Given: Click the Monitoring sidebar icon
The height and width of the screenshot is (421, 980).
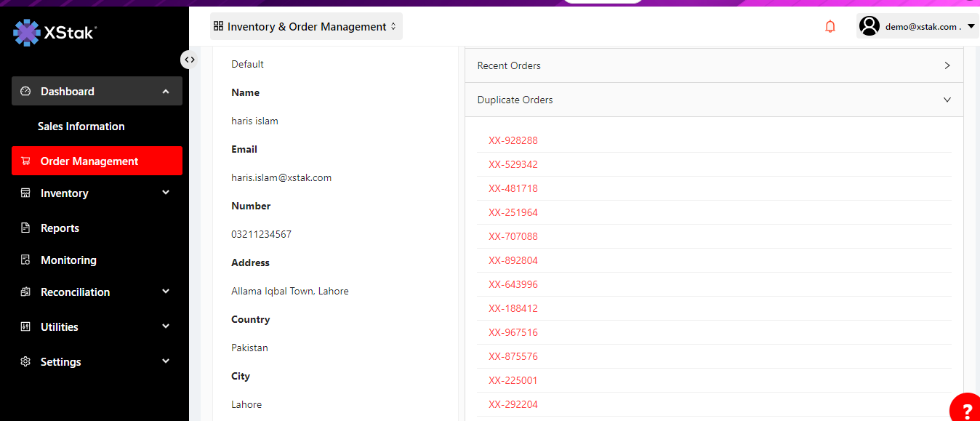Looking at the screenshot, I should pos(25,260).
